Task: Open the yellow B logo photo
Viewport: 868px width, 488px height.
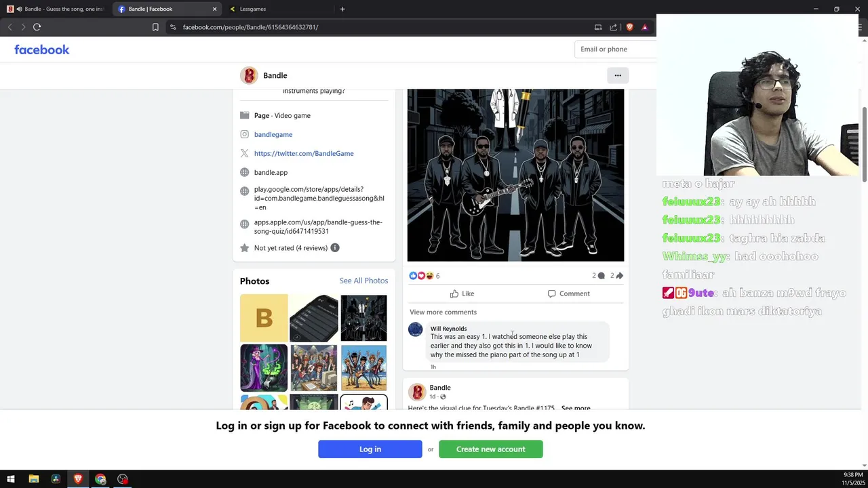Action: (x=264, y=318)
